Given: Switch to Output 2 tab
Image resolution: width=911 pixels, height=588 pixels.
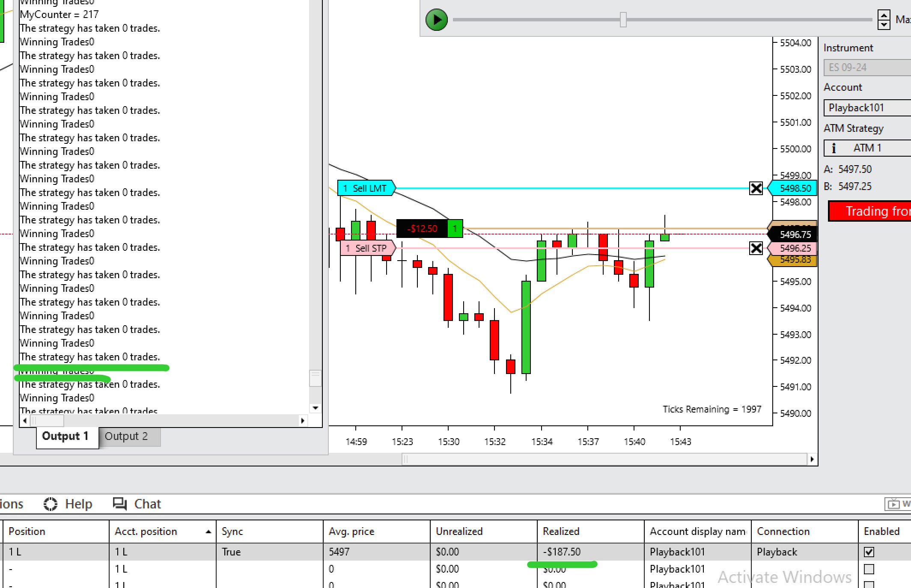Looking at the screenshot, I should click(x=126, y=437).
